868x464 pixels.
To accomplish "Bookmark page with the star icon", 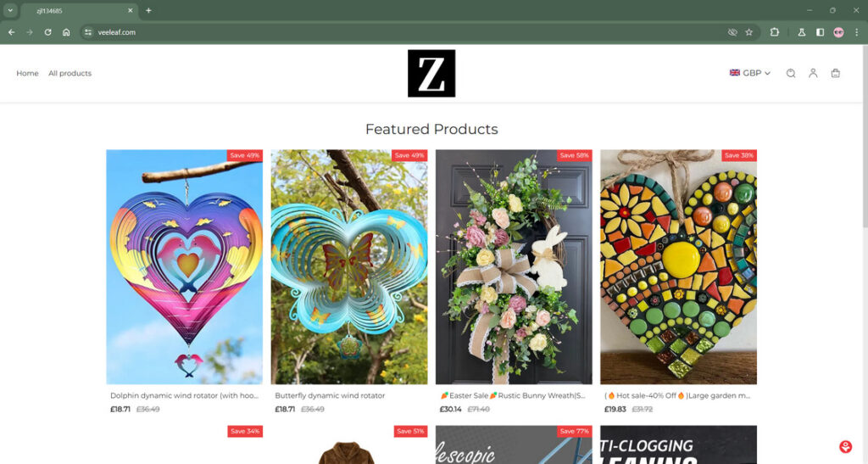I will [749, 32].
